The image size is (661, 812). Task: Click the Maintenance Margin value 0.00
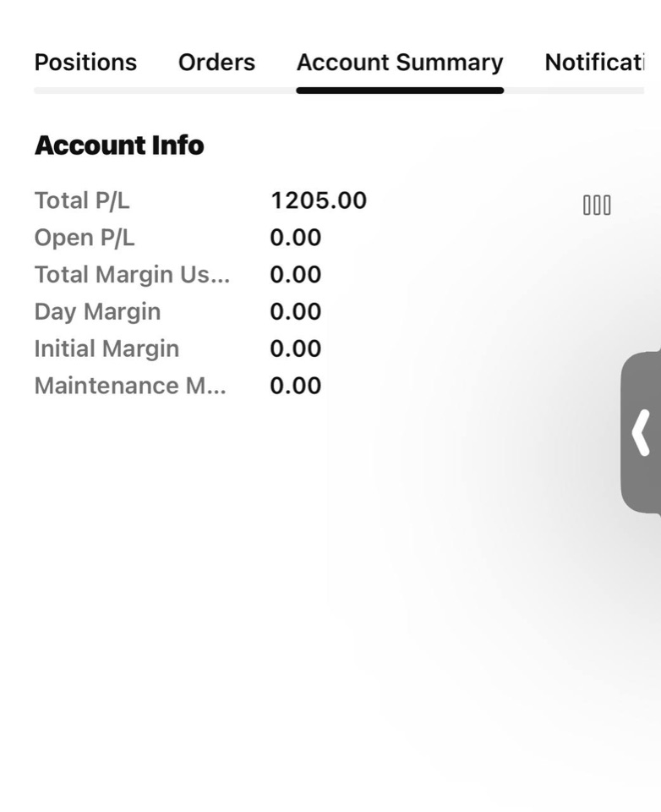296,386
